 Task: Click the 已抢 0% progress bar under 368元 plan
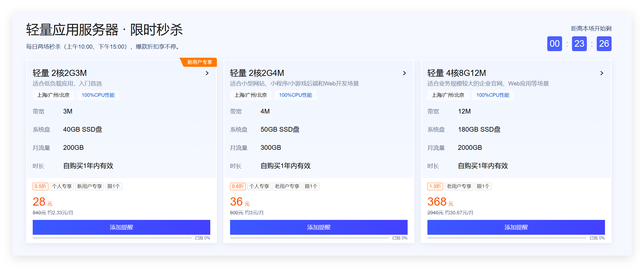point(507,238)
